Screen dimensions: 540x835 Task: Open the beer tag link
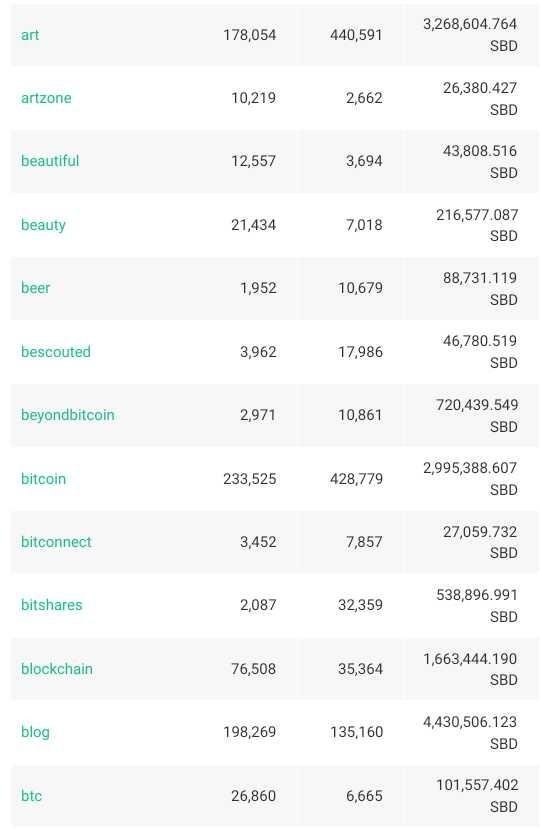tap(36, 288)
